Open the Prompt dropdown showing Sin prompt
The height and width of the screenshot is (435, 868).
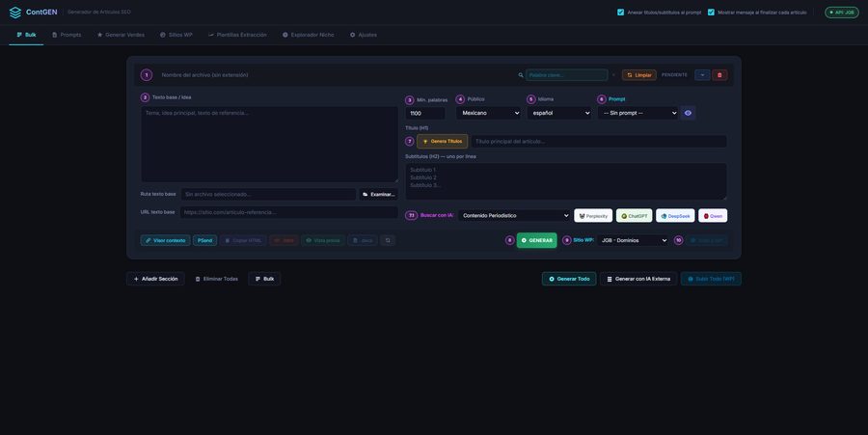pyautogui.click(x=637, y=113)
